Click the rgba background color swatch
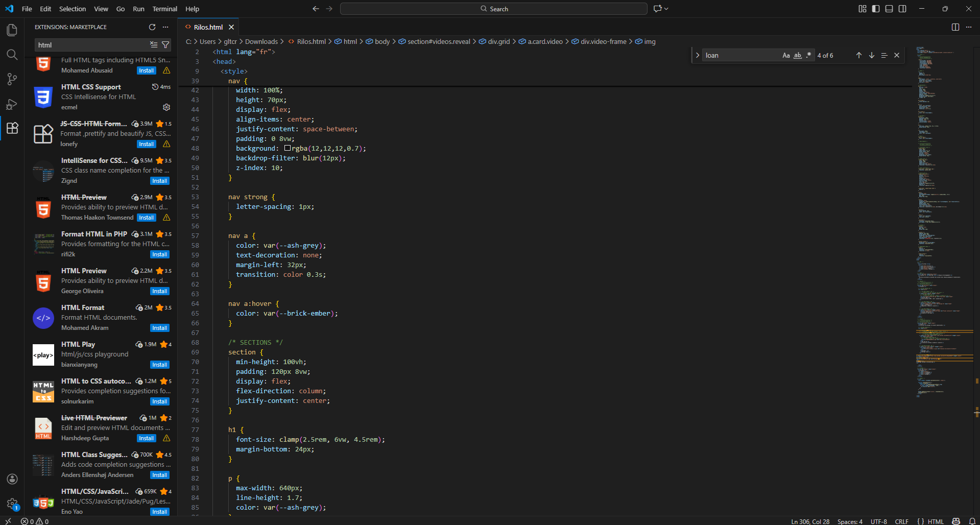This screenshot has height=525, width=980. [288, 148]
